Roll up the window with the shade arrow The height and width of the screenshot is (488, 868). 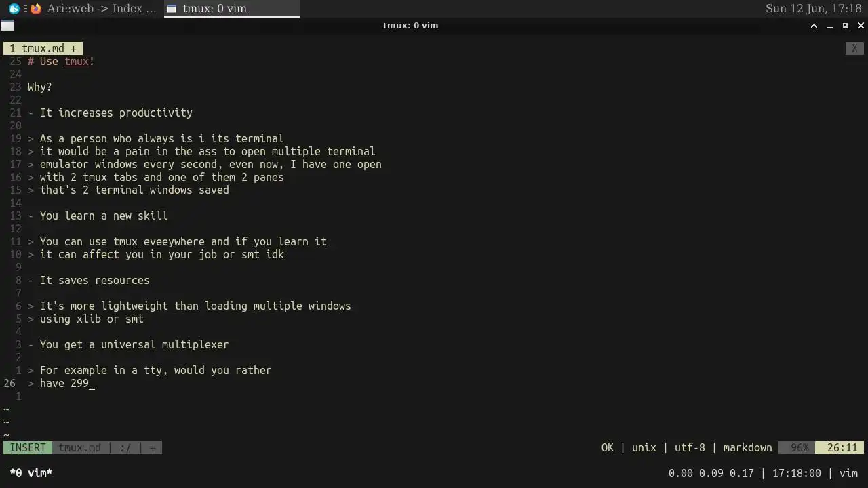point(814,26)
